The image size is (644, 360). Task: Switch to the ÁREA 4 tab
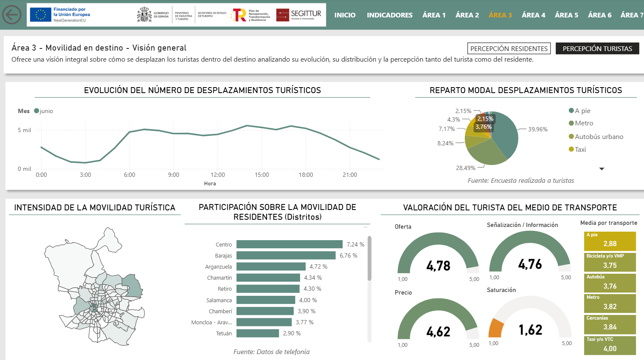(x=534, y=15)
